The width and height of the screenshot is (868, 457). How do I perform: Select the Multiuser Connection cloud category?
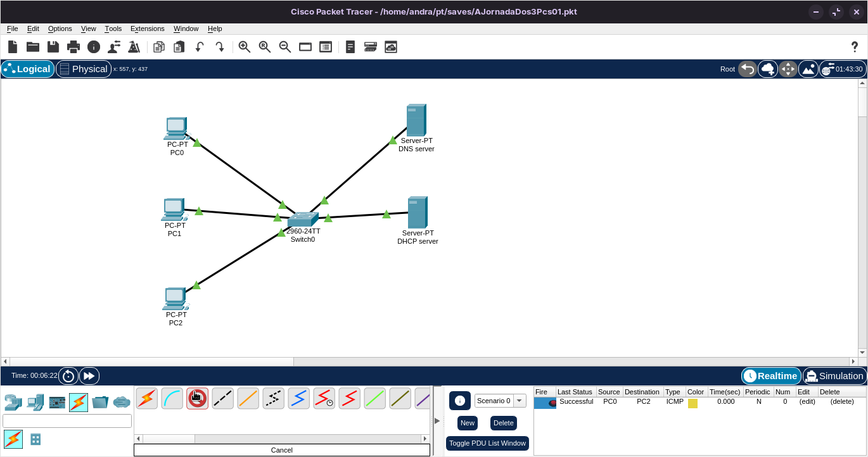[x=122, y=402]
